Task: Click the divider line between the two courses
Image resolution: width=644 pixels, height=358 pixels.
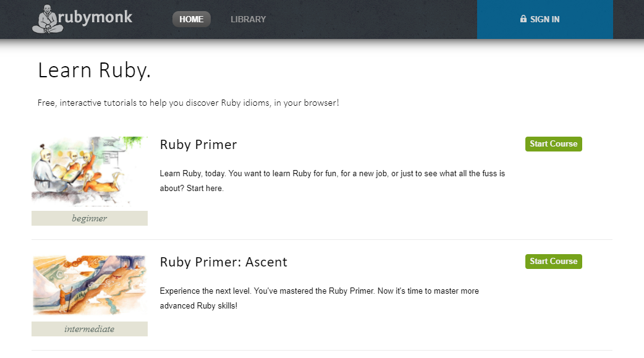Action: [x=321, y=239]
